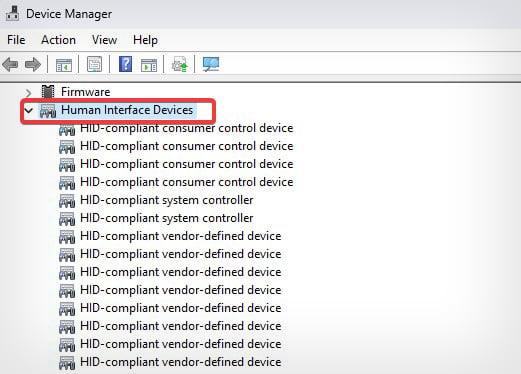Select the Firmware tree label

pyautogui.click(x=86, y=92)
